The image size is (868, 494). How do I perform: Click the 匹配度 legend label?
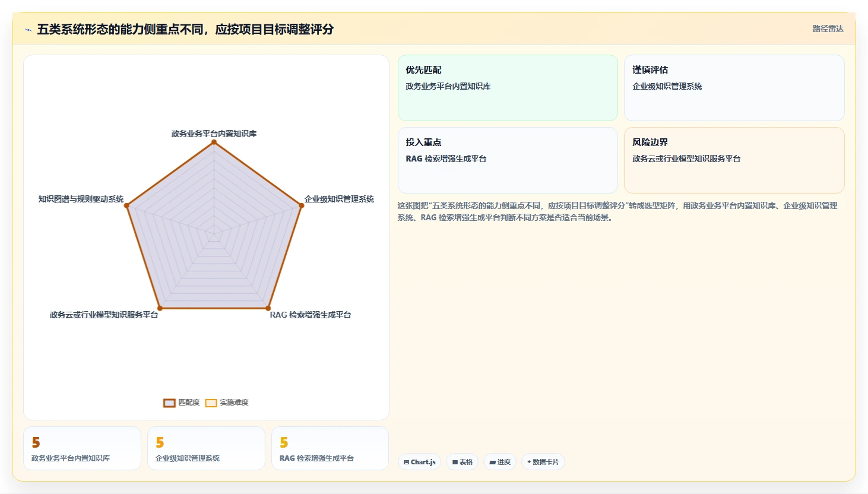click(189, 403)
